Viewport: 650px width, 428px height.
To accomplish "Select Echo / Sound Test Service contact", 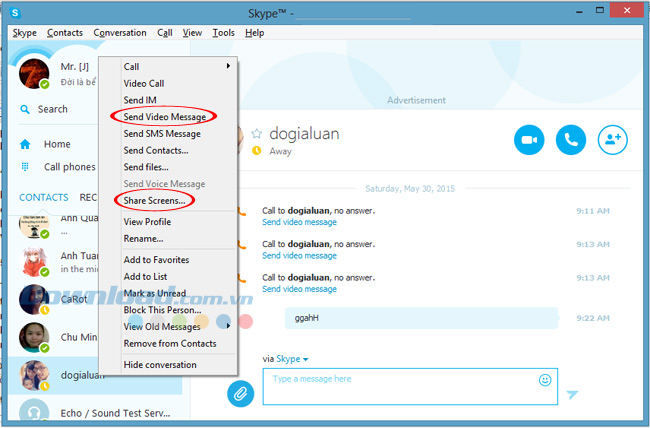I will (x=95, y=411).
